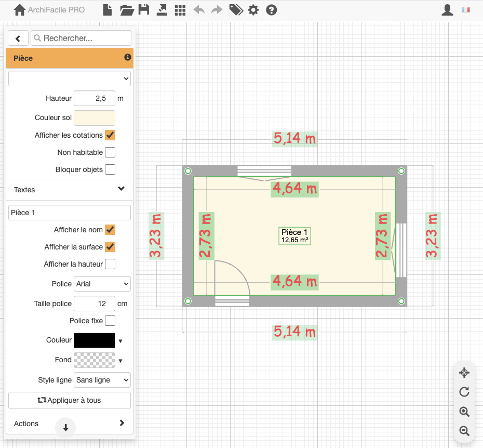483x448 pixels.
Task: Open a plan with the folder icon
Action: tap(127, 10)
